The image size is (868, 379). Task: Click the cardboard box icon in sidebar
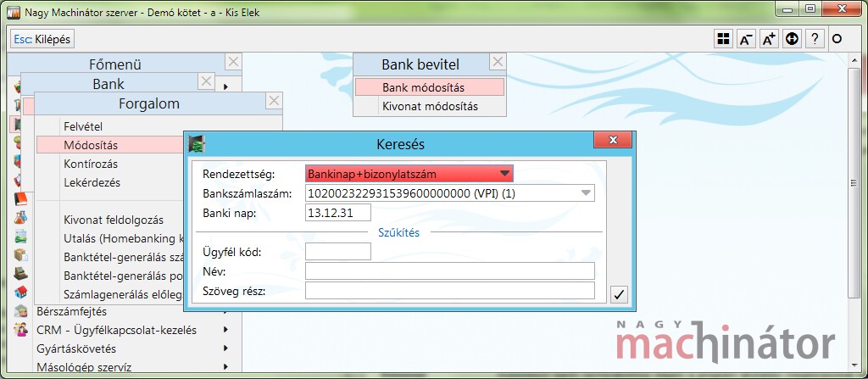21,254
